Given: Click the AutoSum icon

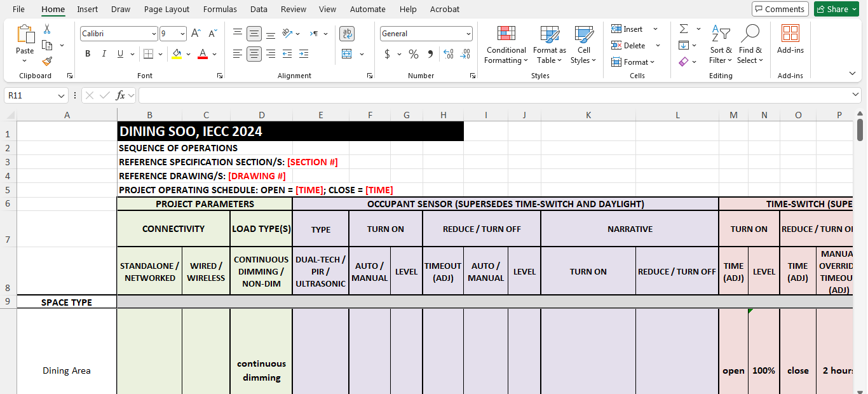Looking at the screenshot, I should (x=682, y=28).
